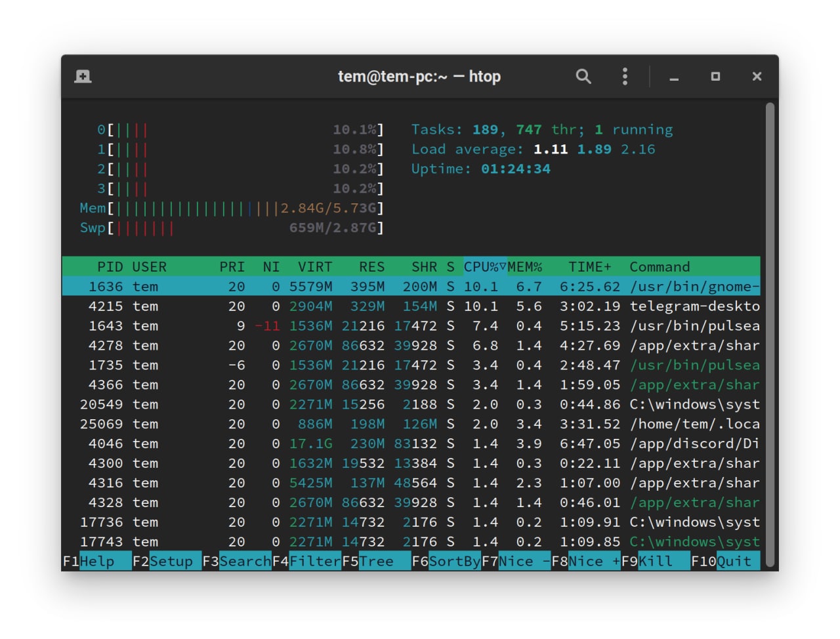Maximize the htop terminal window
840x639 pixels.
(715, 76)
